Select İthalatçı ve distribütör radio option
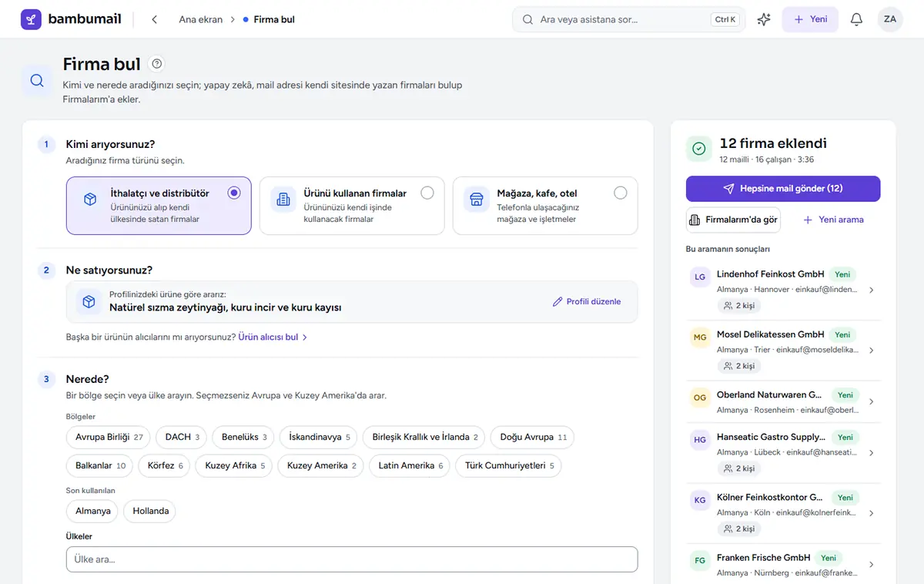The image size is (924, 584). coord(234,193)
